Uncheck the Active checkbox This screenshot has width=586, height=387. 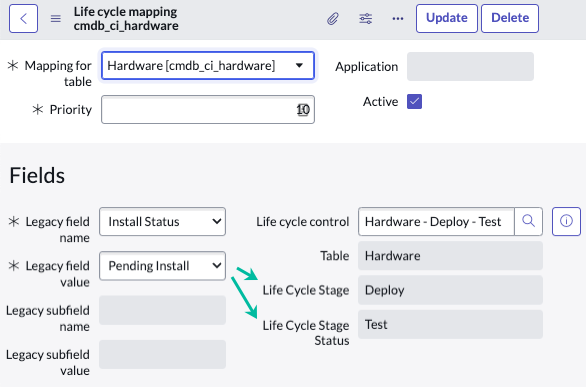414,101
